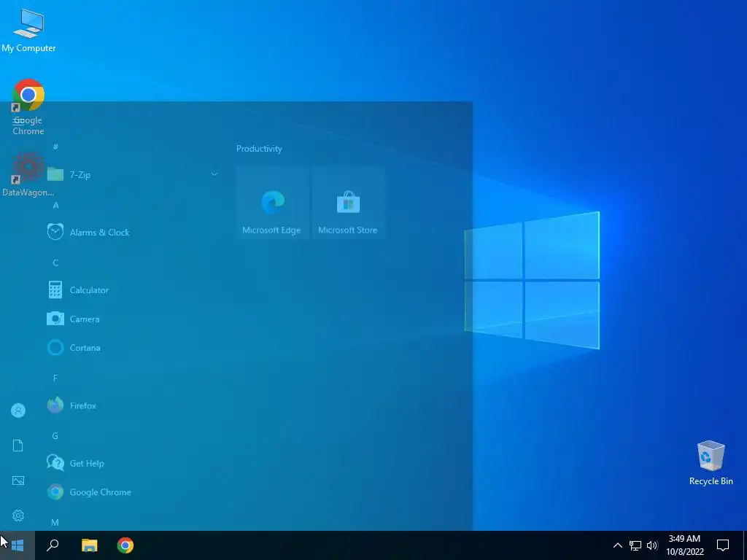
Task: Open Documents from Start sidebar
Action: pyautogui.click(x=18, y=446)
